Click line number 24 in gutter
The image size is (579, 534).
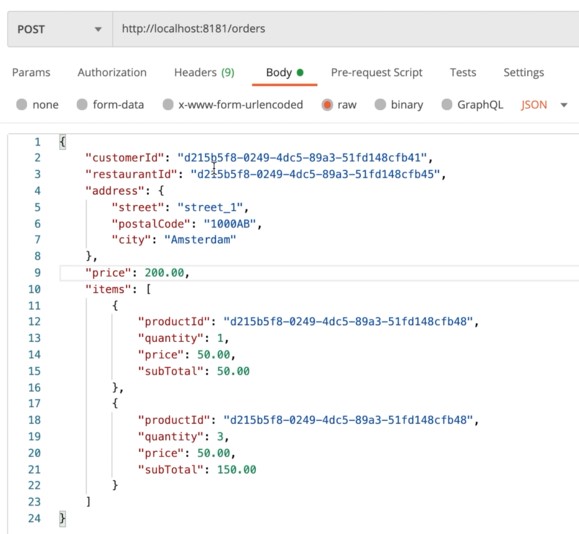[34, 518]
